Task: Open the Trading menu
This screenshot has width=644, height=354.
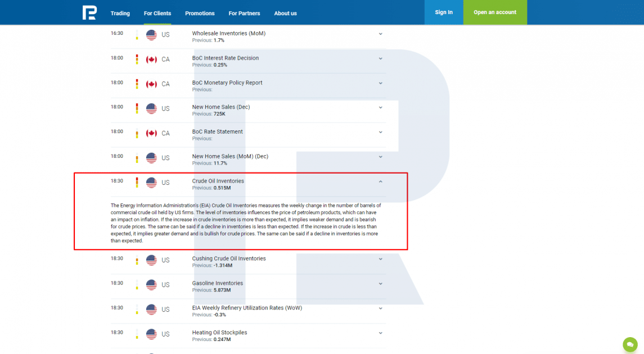Action: (120, 13)
